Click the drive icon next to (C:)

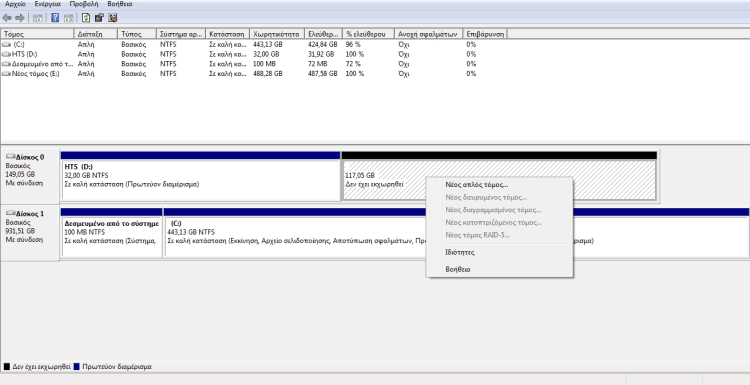tap(6, 44)
